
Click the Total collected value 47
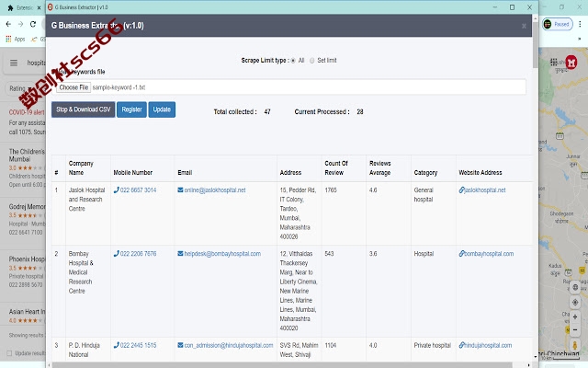click(x=267, y=112)
